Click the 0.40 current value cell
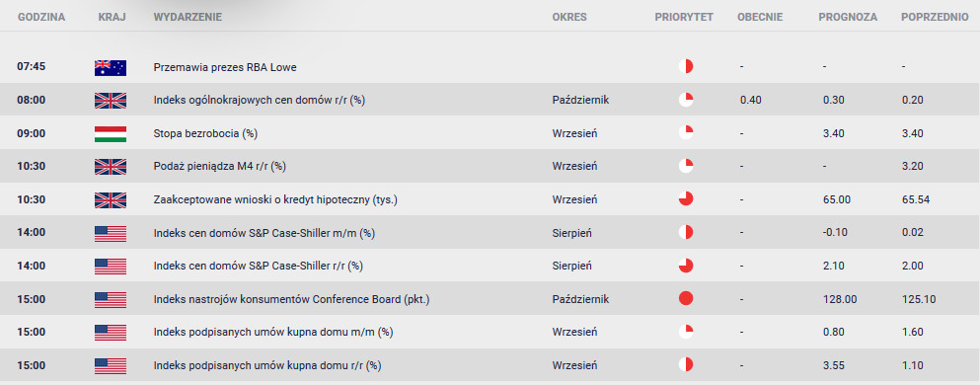The image size is (980, 385). [x=751, y=100]
